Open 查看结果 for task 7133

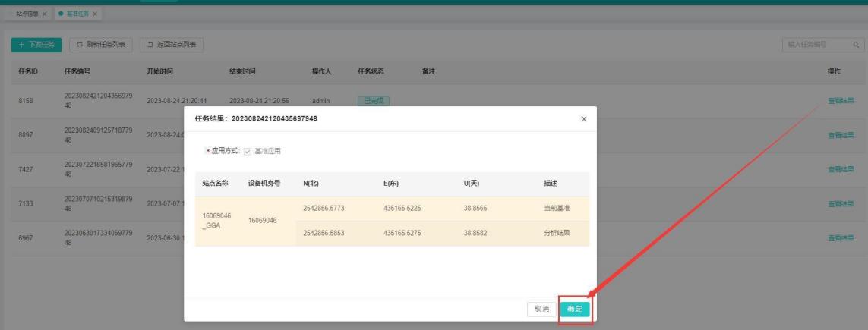point(840,204)
